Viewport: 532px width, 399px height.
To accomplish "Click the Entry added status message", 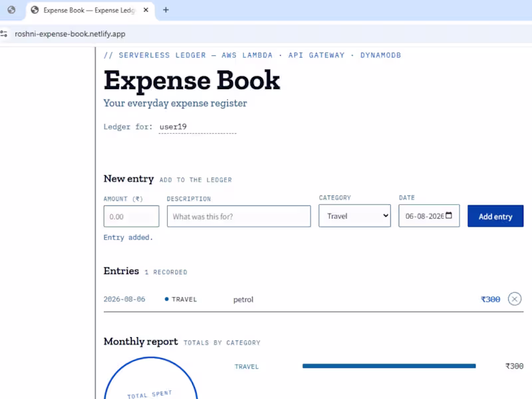I will [x=128, y=237].
